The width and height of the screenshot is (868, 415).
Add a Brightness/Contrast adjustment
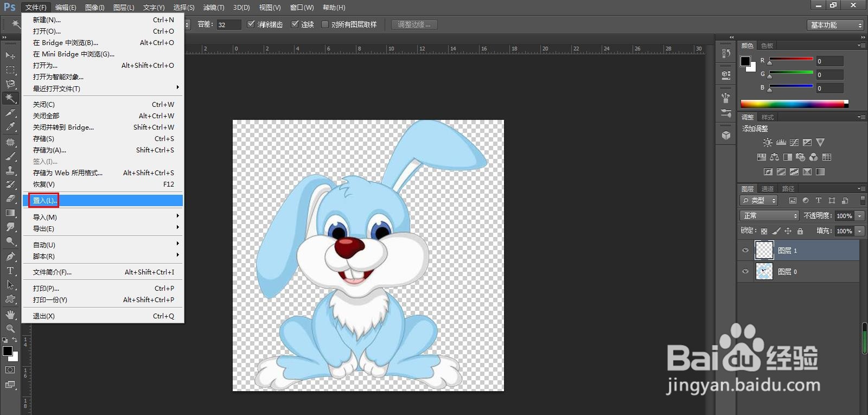coord(768,143)
